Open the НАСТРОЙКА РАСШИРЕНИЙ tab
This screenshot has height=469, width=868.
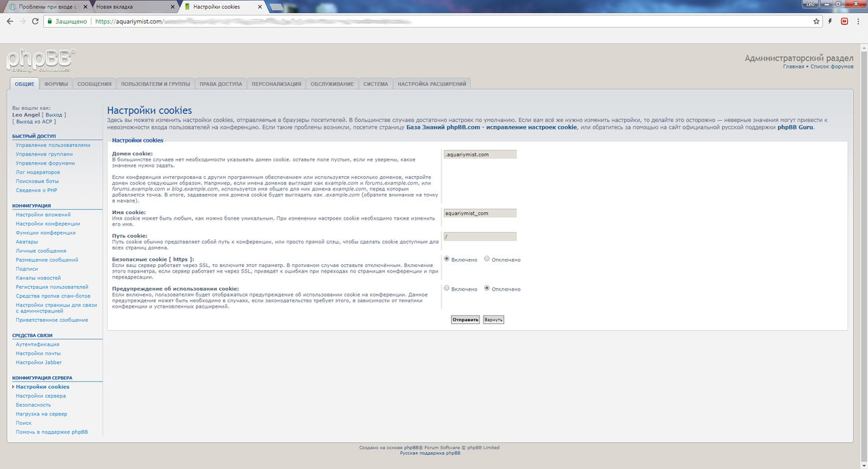[x=432, y=84]
